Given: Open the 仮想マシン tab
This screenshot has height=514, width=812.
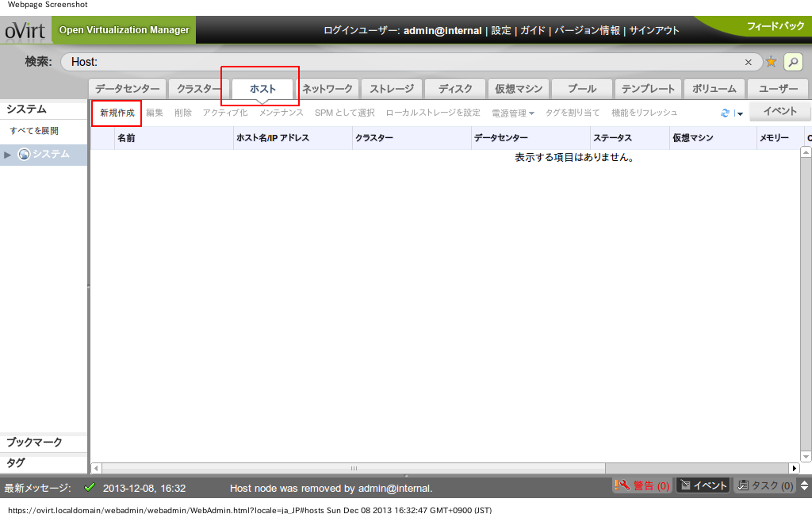Looking at the screenshot, I should tap(518, 88).
